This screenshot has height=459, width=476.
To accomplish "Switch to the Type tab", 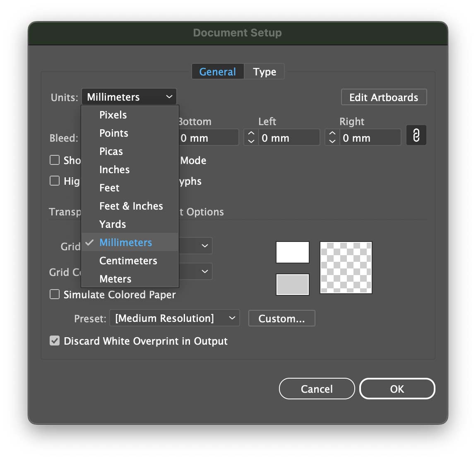I will click(264, 72).
